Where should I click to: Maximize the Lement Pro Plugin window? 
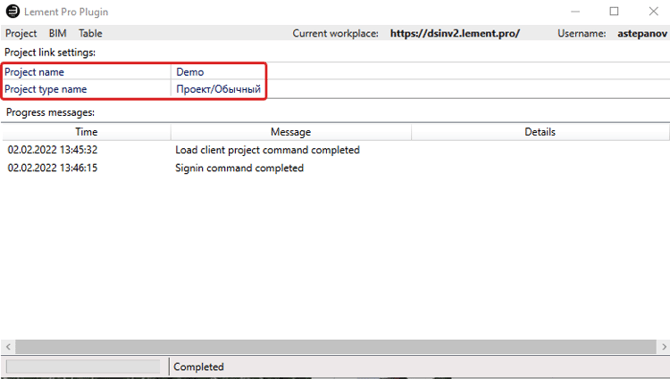pos(614,11)
